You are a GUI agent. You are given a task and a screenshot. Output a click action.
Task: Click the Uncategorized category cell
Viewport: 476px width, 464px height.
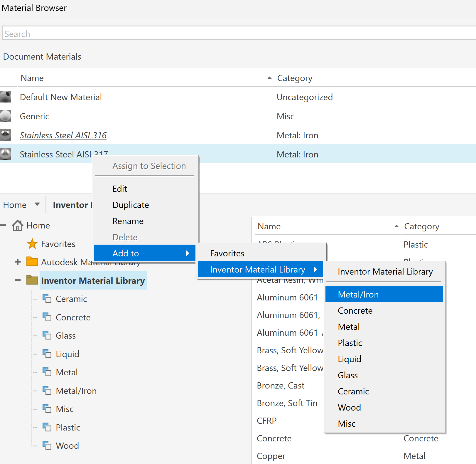point(305,97)
